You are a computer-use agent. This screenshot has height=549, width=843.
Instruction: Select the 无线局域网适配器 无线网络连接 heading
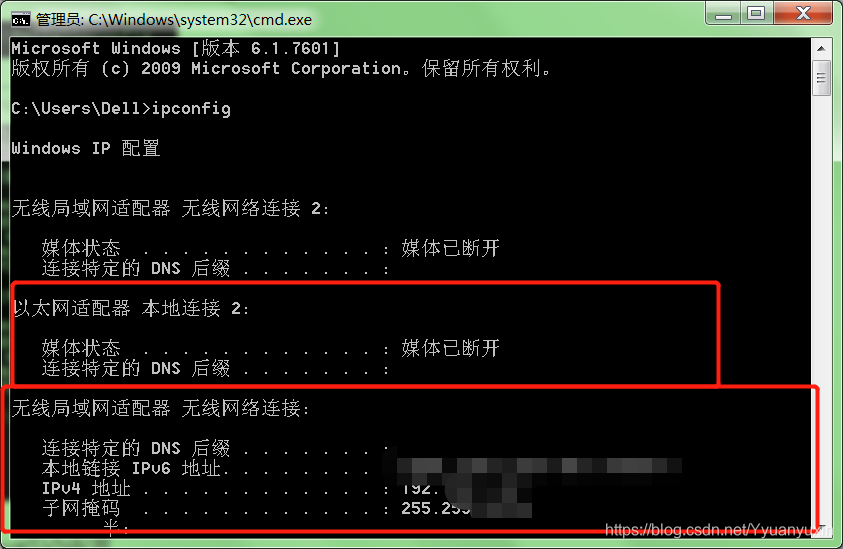[161, 408]
